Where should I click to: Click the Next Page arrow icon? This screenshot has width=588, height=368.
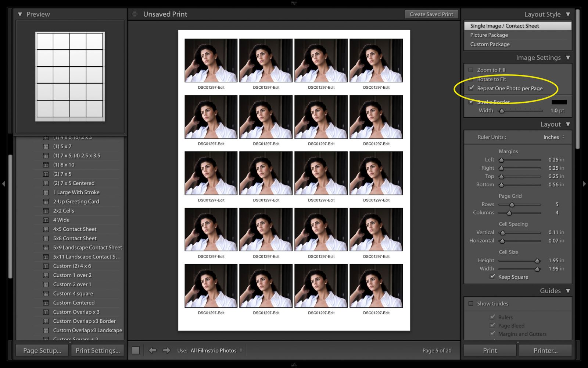pos(166,350)
